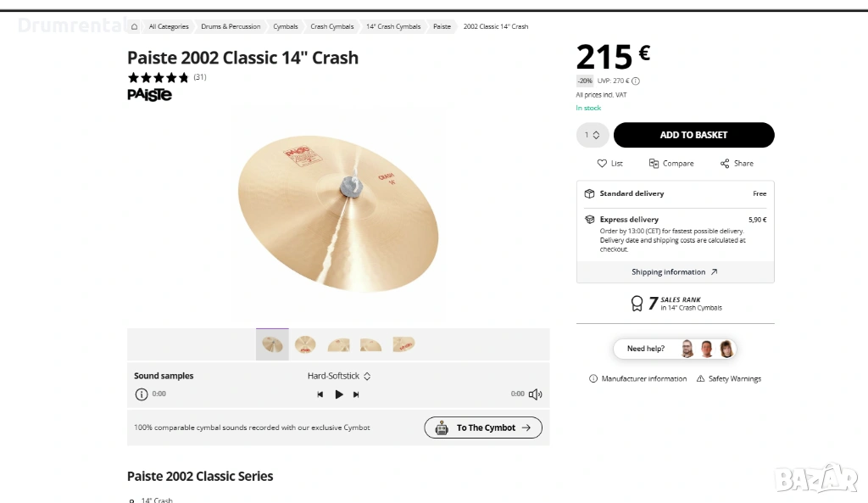
Task: View Safety Warnings information
Action: [x=729, y=378]
